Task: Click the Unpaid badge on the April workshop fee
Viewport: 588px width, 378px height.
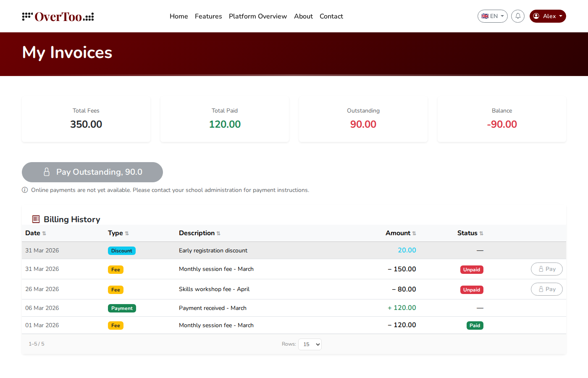Action: coord(471,289)
